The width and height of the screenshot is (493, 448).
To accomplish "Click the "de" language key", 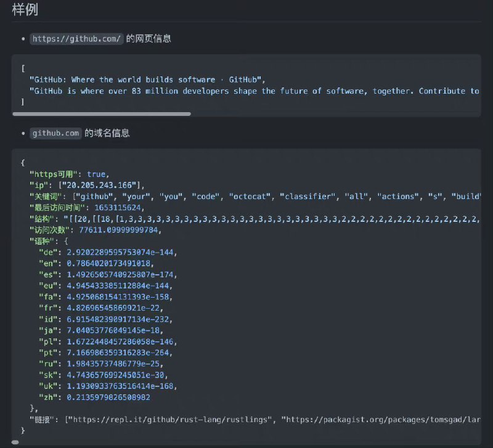I will click(x=48, y=252).
